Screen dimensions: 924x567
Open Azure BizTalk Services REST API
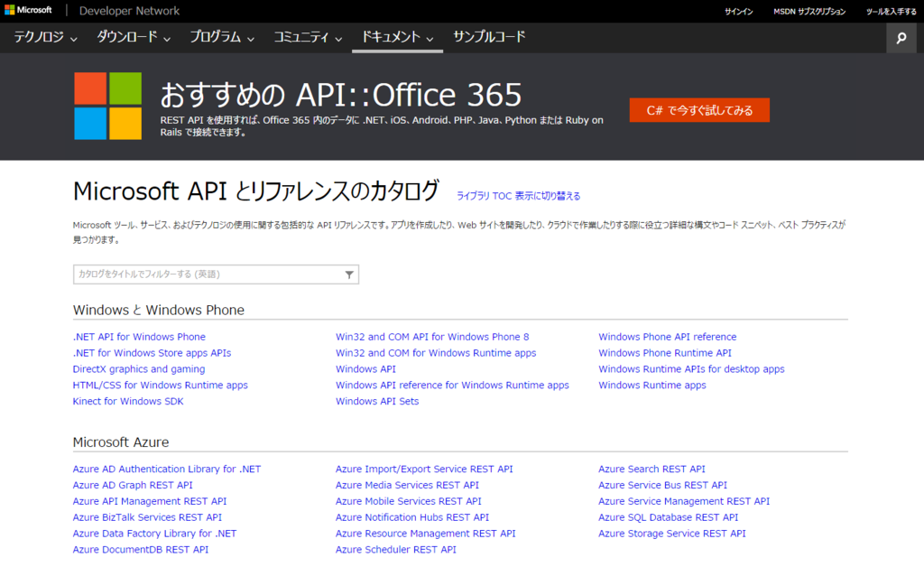coord(147,517)
